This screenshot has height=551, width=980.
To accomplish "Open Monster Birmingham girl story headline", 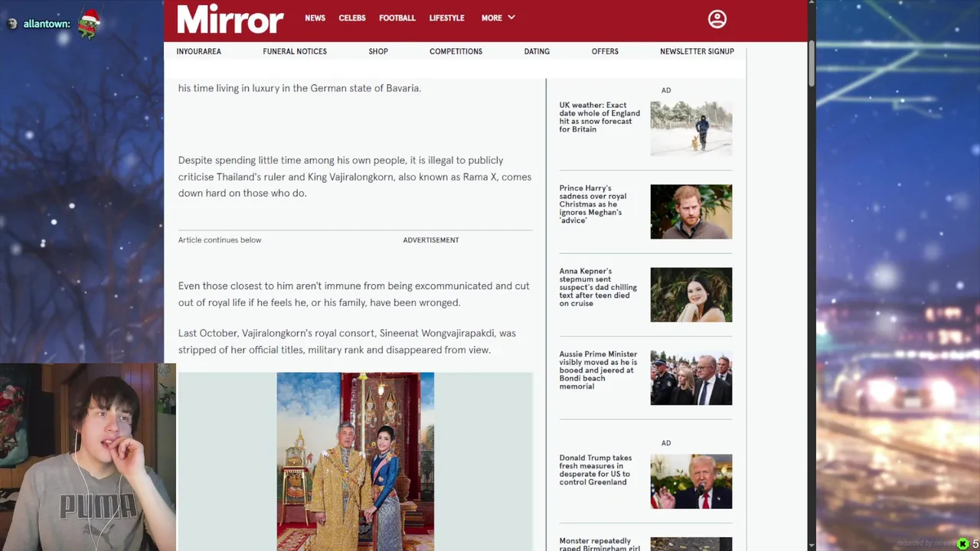I will click(x=599, y=545).
